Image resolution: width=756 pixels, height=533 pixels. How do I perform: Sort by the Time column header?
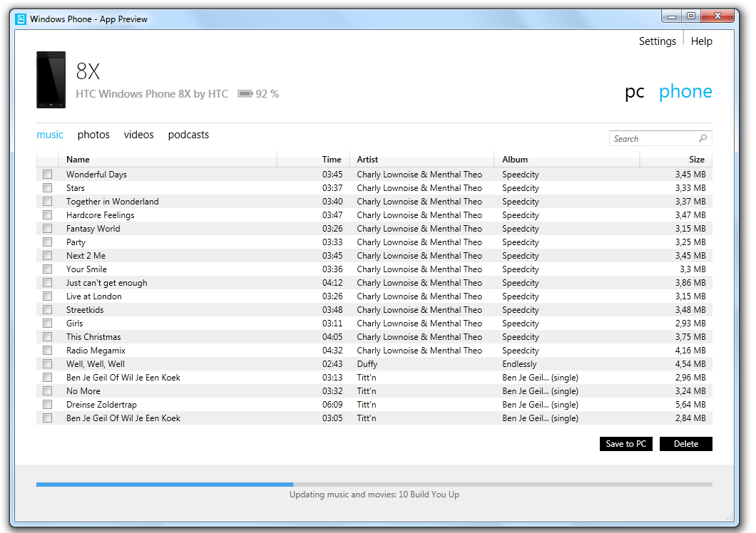(x=313, y=159)
